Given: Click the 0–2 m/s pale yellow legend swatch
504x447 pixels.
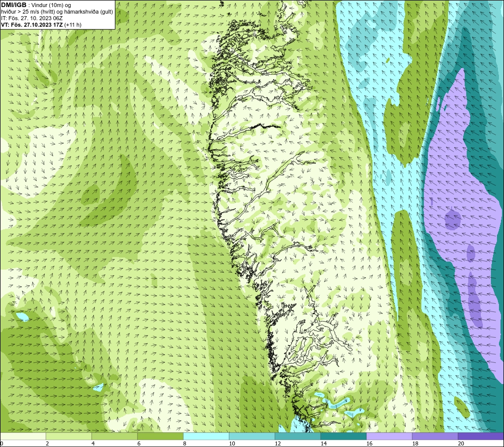Looking at the screenshot, I should click(23, 436).
